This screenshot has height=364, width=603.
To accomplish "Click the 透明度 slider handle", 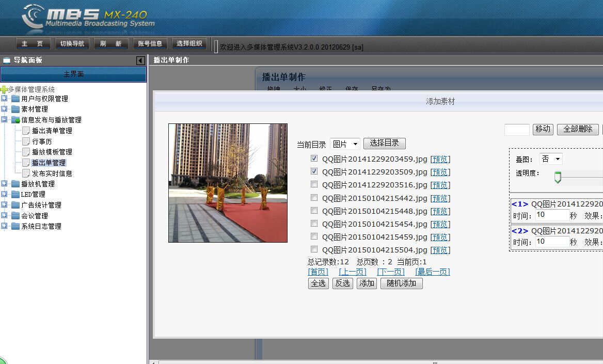I will click(558, 178).
